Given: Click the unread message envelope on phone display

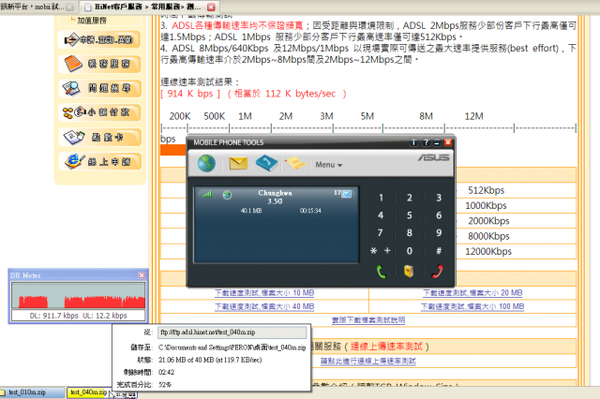Looking at the screenshot, I should [346, 194].
